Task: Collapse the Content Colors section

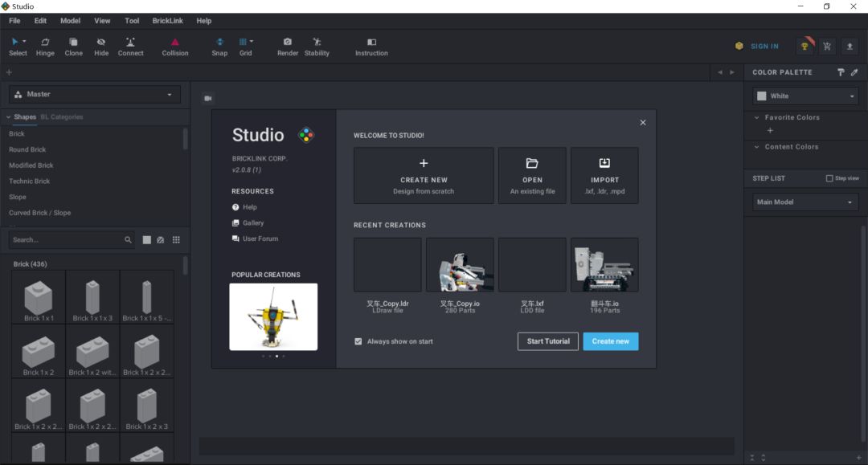Action: [757, 147]
